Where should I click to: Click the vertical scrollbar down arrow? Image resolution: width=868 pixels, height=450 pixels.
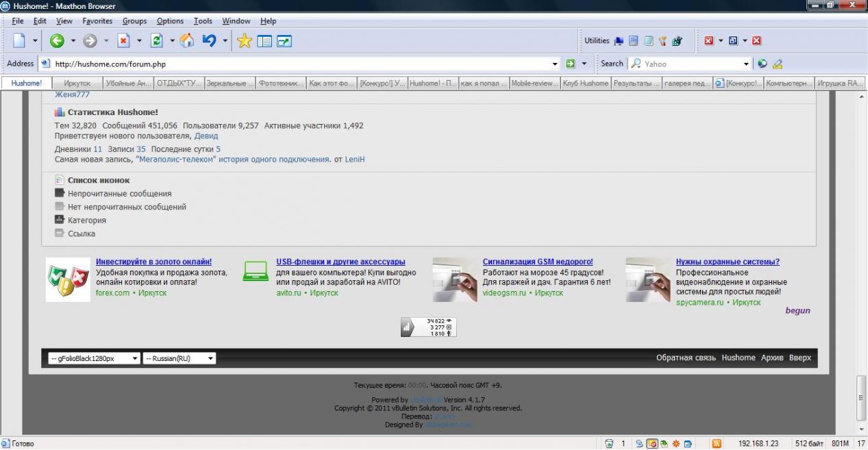click(862, 429)
